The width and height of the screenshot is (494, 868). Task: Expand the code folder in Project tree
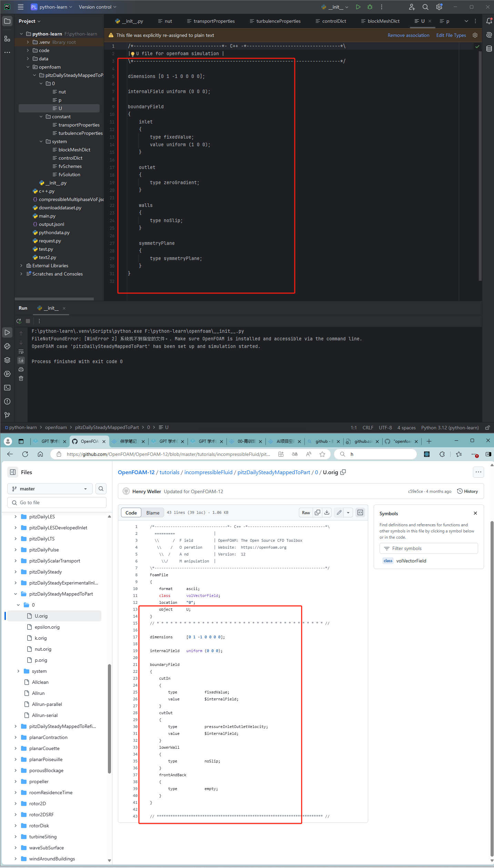(x=28, y=50)
